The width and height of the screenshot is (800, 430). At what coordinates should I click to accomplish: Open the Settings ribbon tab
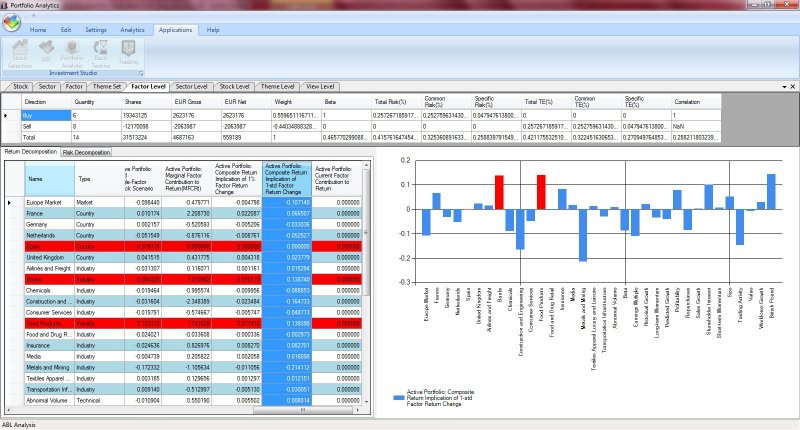pos(96,30)
